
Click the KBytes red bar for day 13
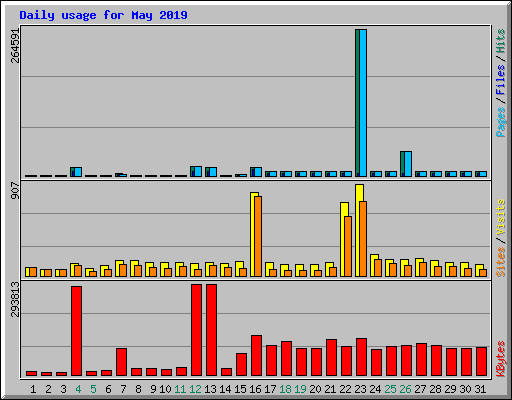point(211,330)
